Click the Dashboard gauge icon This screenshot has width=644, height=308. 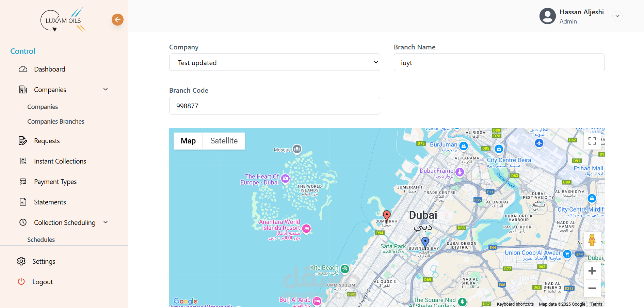click(23, 69)
